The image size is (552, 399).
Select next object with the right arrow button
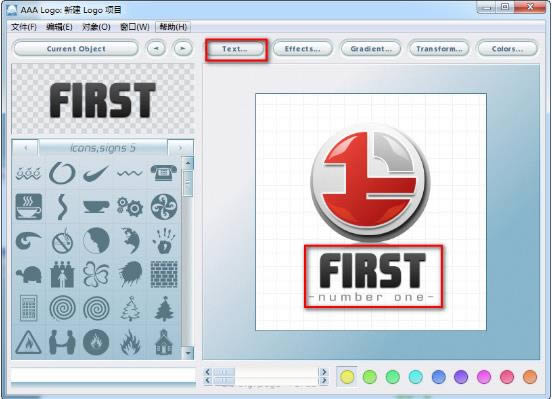[183, 49]
